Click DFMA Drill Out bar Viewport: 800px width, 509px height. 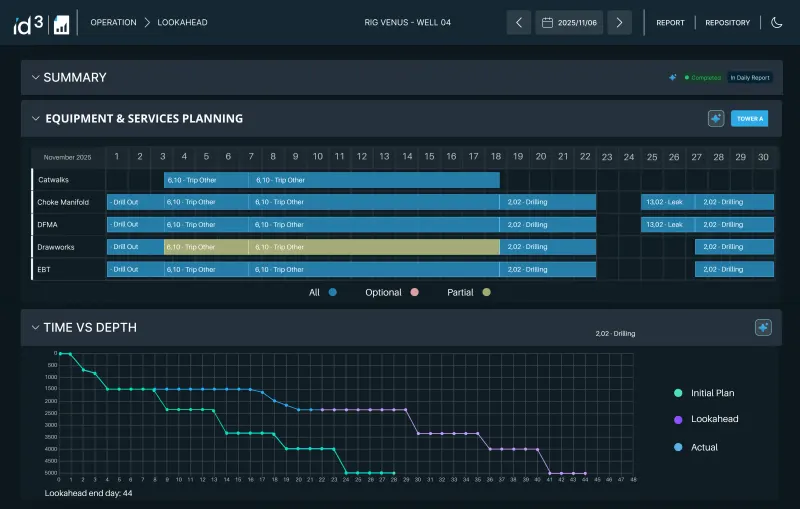[x=136, y=224]
